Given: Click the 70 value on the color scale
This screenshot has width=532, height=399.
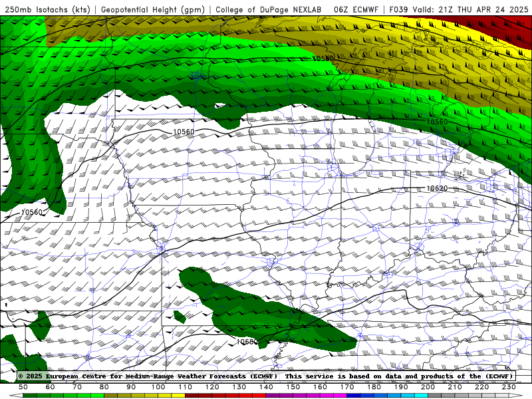Looking at the screenshot, I should [x=77, y=387].
